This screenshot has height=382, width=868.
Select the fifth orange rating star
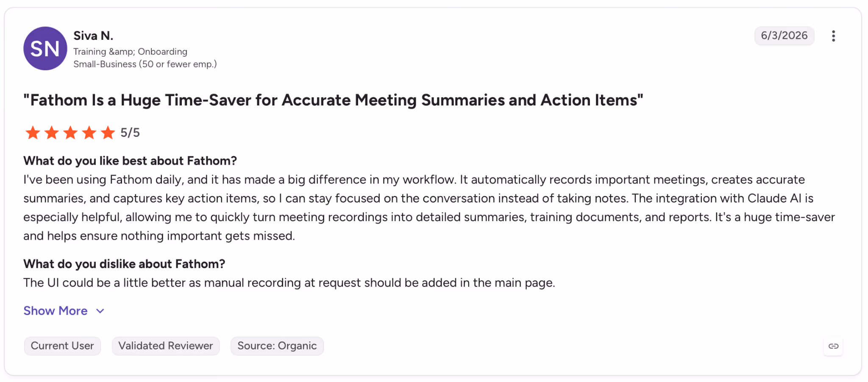(108, 133)
